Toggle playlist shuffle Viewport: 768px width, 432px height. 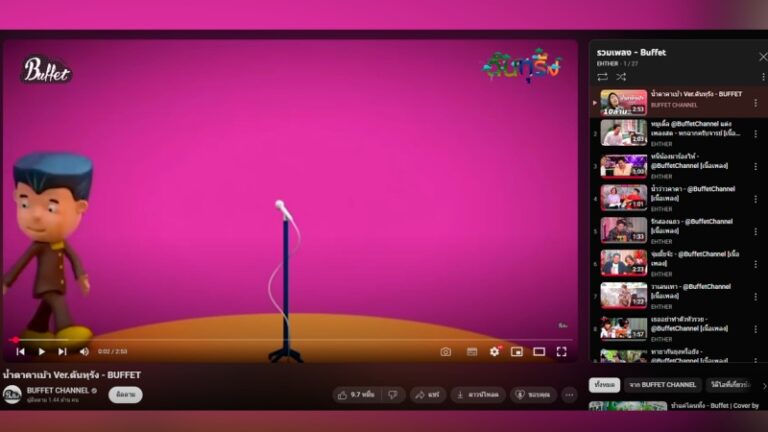(621, 76)
